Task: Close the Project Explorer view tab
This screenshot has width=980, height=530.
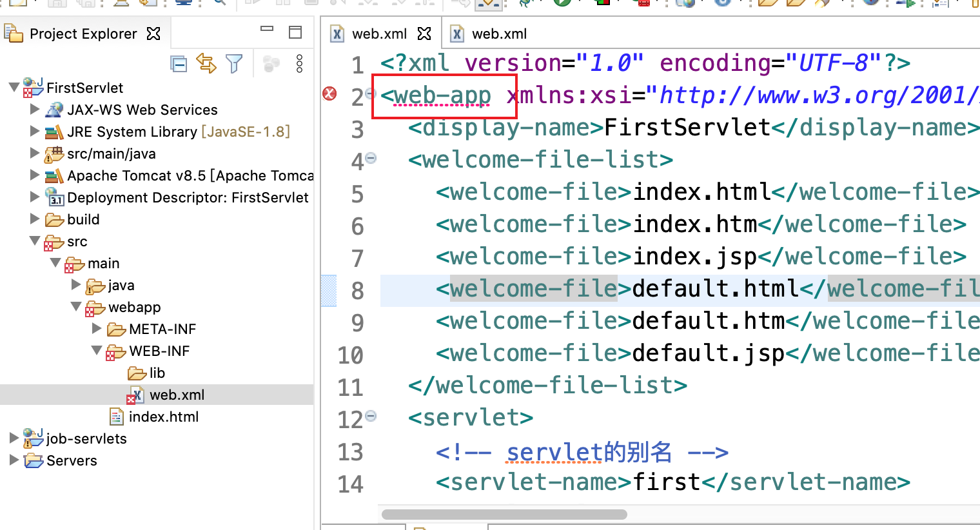Action: [x=153, y=34]
